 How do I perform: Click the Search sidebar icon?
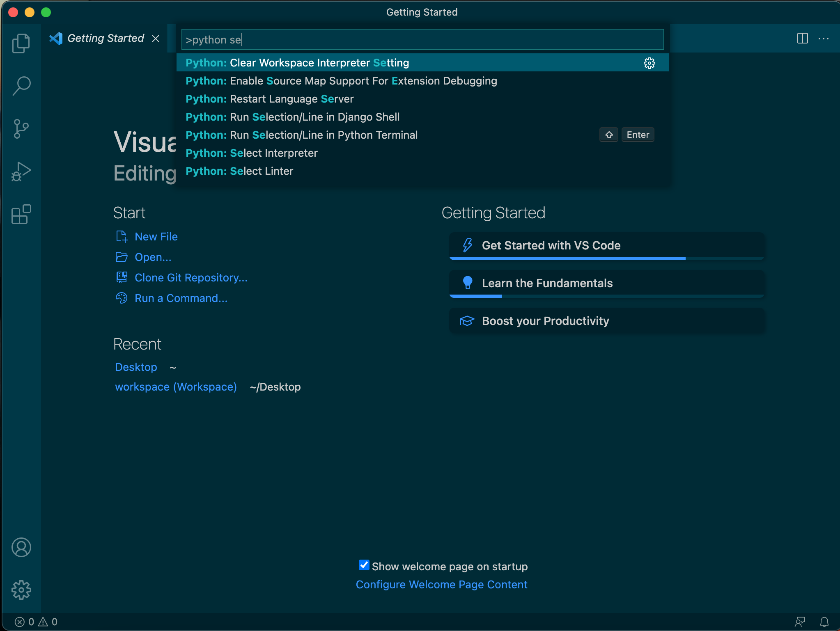click(20, 84)
